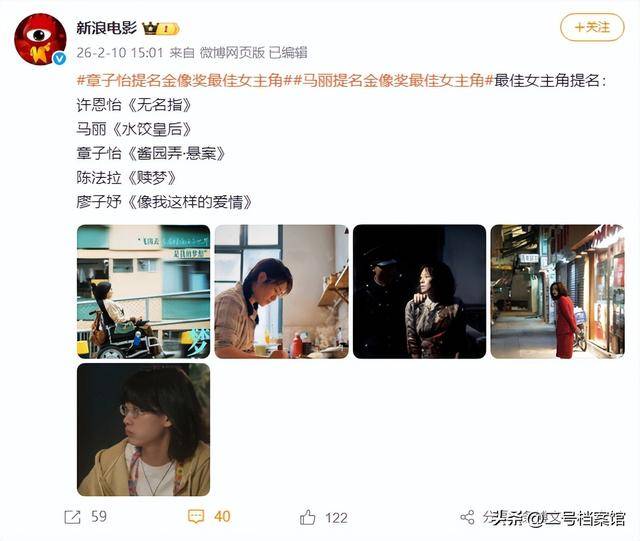The image size is (640, 541).
Task: View the wheelchair scene photo thumbnail
Action: click(x=143, y=292)
